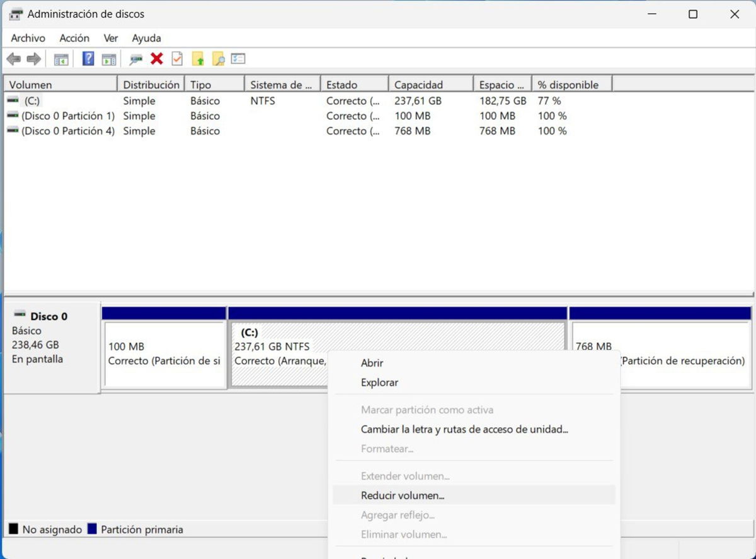Select "Reducir volumen..." from the context menu

tap(403, 495)
